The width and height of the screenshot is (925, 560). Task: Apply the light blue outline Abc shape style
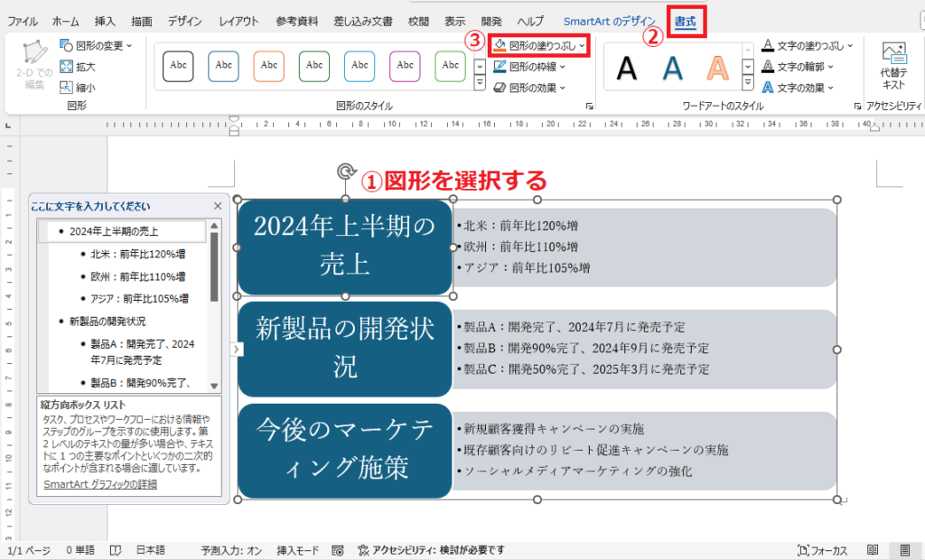click(360, 66)
